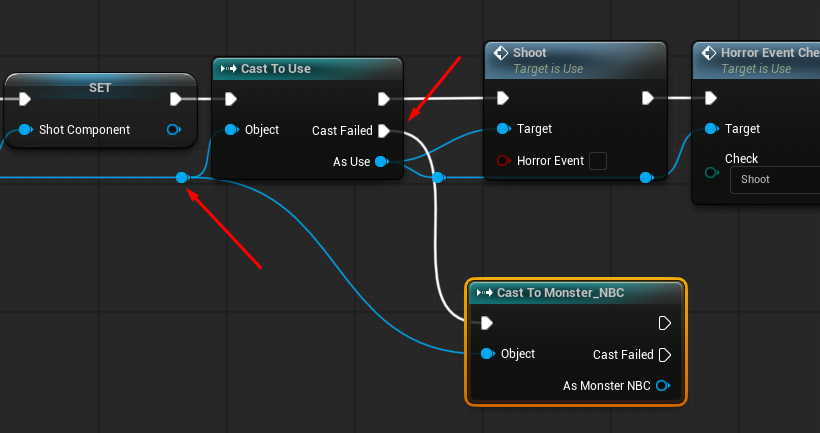Viewport: 820px width, 433px height.
Task: Click the Shot Component input pin on SET
Action: click(x=26, y=130)
